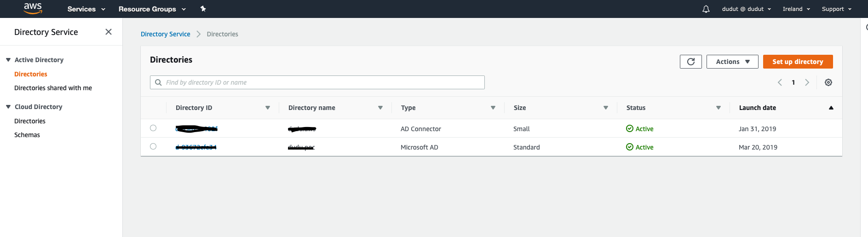The image size is (868, 237).
Task: Click the AWS logo home icon
Action: [x=33, y=8]
